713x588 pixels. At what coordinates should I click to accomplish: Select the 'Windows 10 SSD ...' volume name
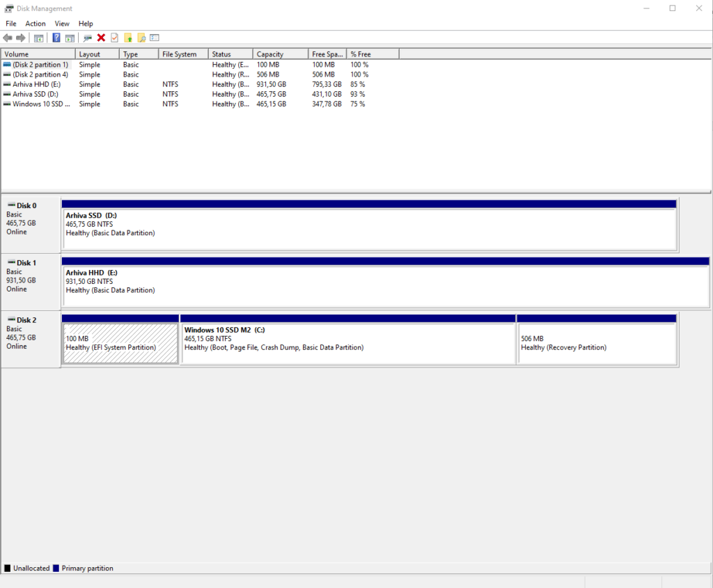(x=41, y=104)
